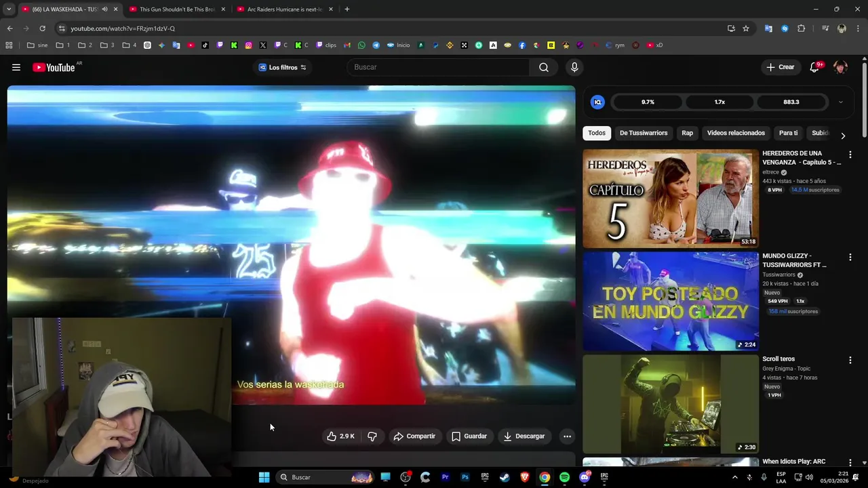Expand the IQ stats bar chevron
This screenshot has width=868, height=488.
[x=841, y=102]
